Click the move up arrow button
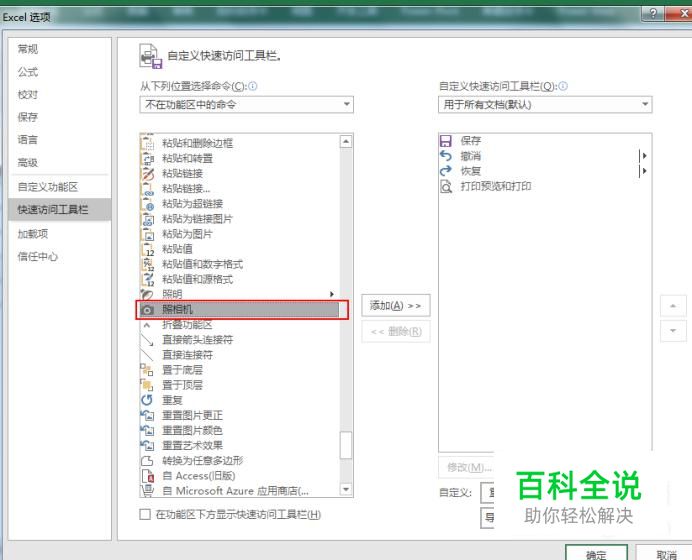Screen dimensions: 692x560 673,306
